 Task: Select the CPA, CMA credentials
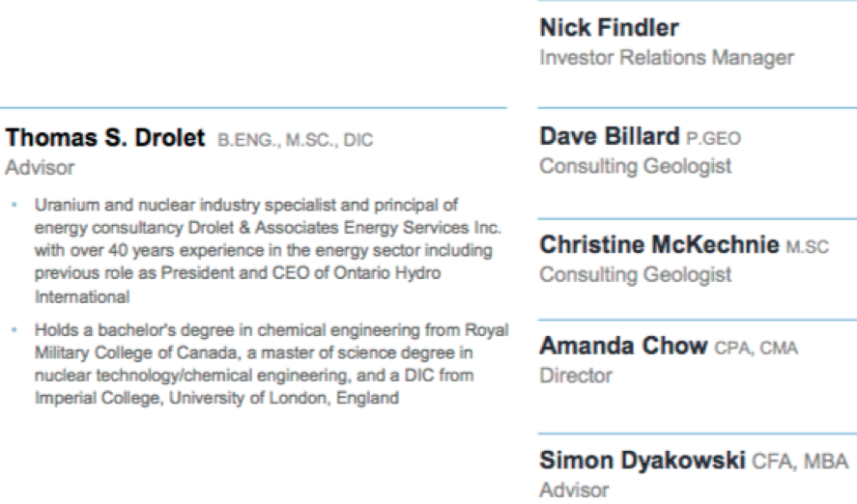pyautogui.click(x=756, y=348)
